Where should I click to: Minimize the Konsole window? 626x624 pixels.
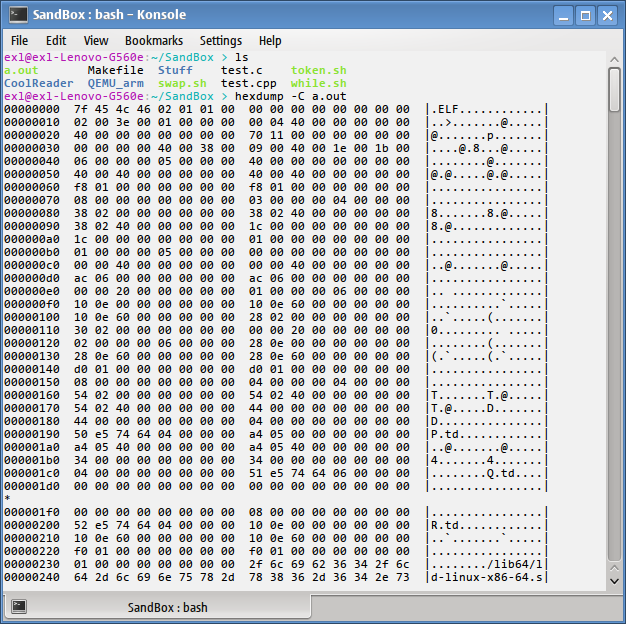[563, 16]
